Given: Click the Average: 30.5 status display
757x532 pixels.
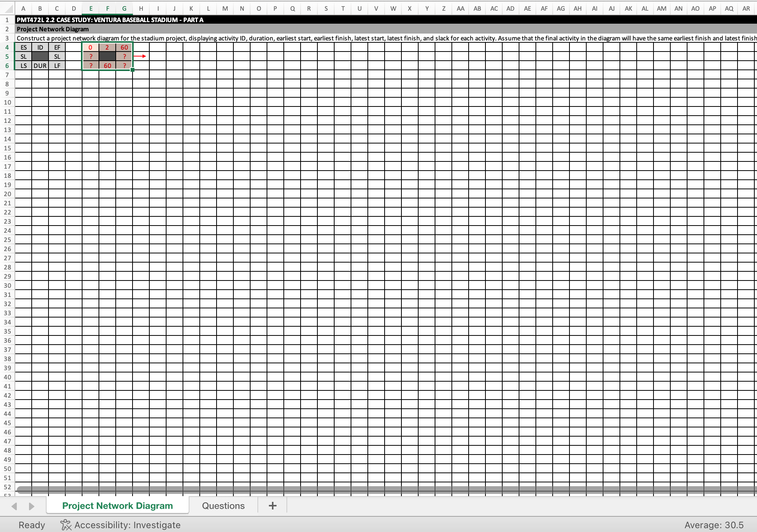Looking at the screenshot, I should pos(713,525).
